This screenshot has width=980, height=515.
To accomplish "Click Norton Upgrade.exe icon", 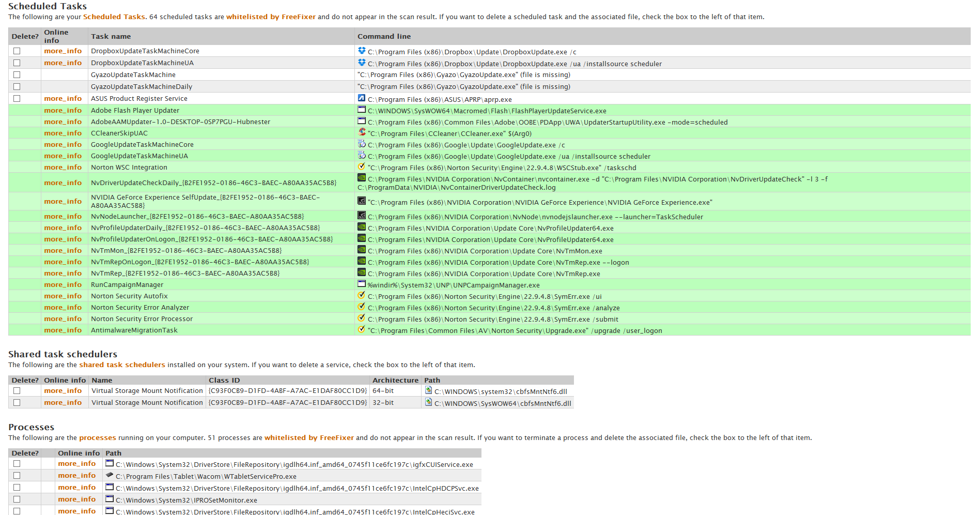I will pyautogui.click(x=362, y=329).
